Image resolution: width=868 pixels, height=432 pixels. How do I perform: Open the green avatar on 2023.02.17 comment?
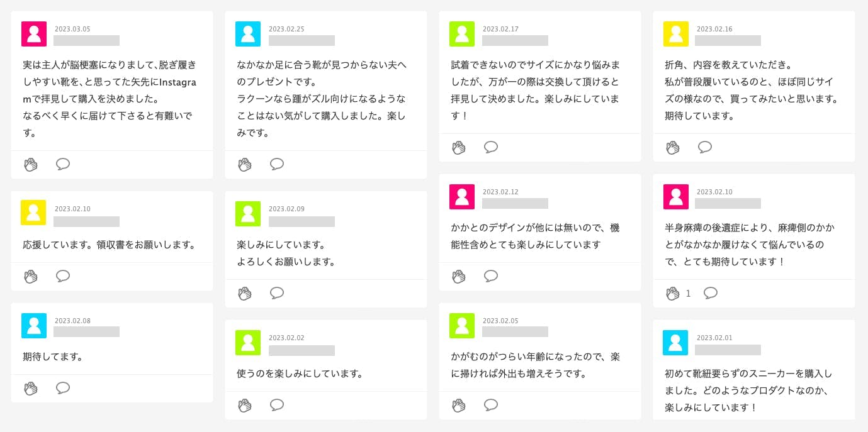(462, 34)
